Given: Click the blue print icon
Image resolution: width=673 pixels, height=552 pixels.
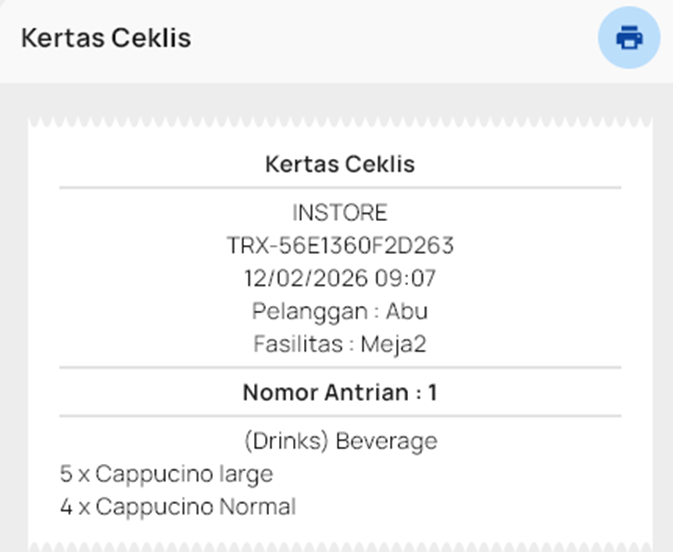Looking at the screenshot, I should point(628,39).
